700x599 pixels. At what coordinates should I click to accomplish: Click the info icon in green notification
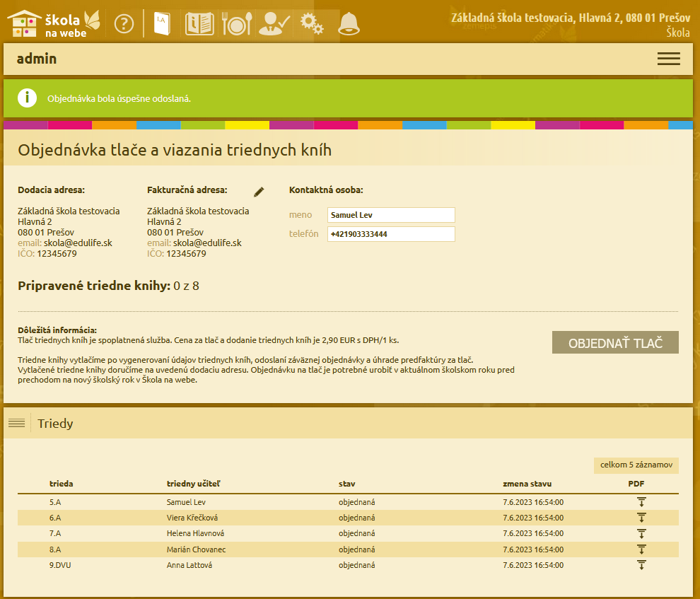[x=28, y=98]
